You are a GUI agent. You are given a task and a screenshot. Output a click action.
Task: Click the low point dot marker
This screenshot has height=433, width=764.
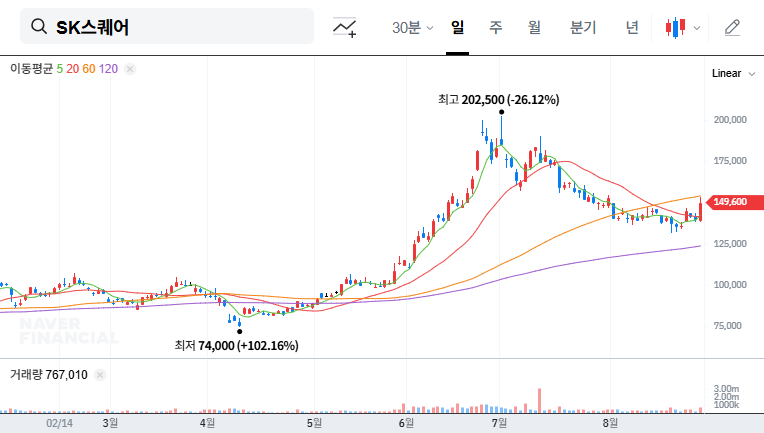click(x=240, y=332)
